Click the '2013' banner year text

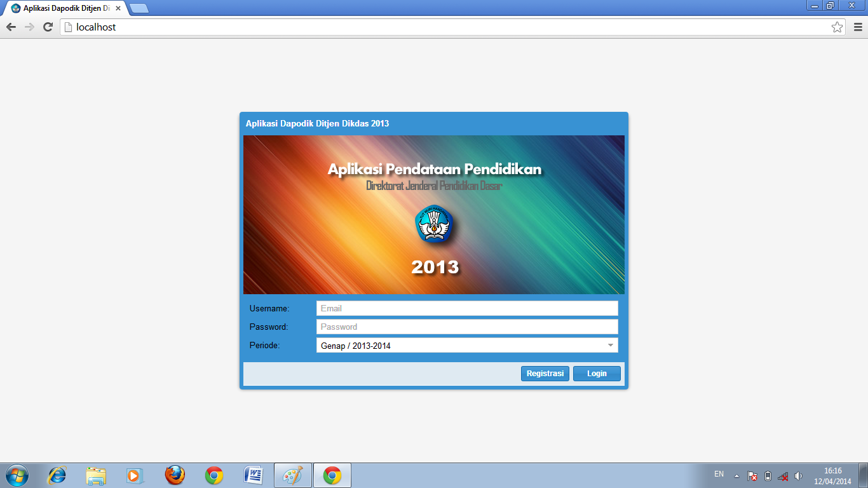[x=435, y=267]
